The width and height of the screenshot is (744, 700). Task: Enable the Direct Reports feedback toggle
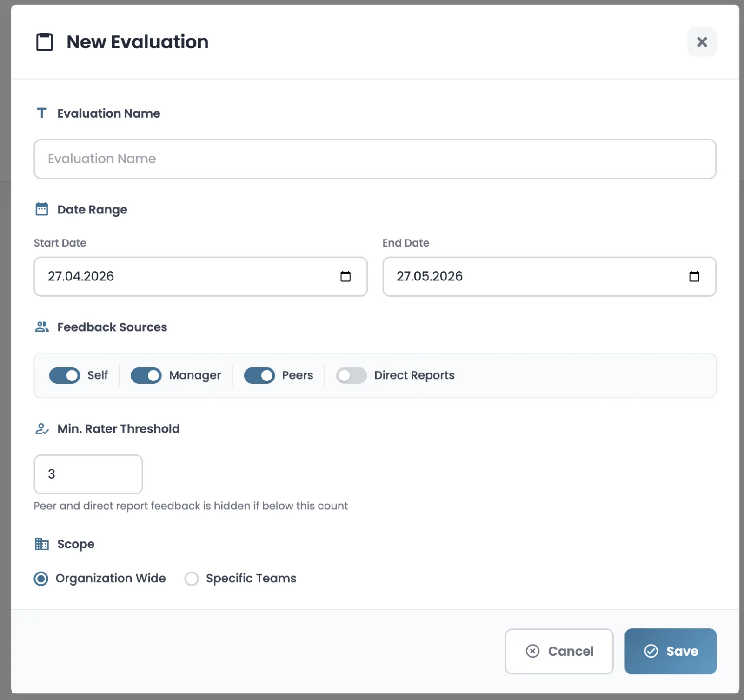351,375
